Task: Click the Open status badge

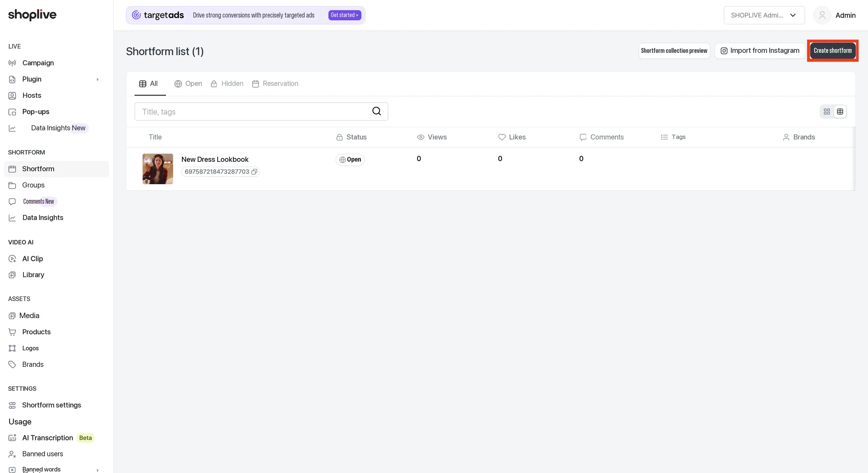Action: coord(350,160)
